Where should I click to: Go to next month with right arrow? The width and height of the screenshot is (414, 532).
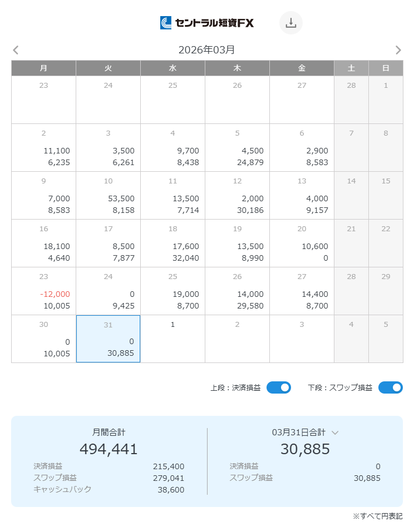tap(398, 50)
